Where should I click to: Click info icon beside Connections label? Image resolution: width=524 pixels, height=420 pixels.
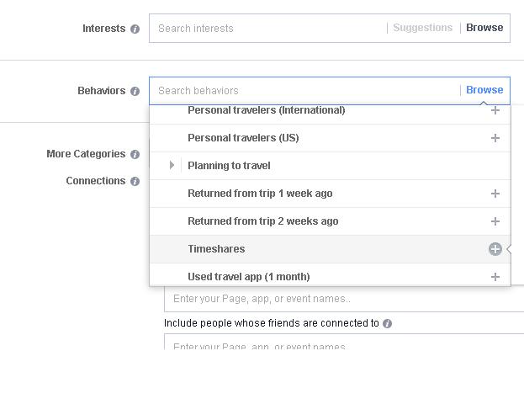point(135,181)
